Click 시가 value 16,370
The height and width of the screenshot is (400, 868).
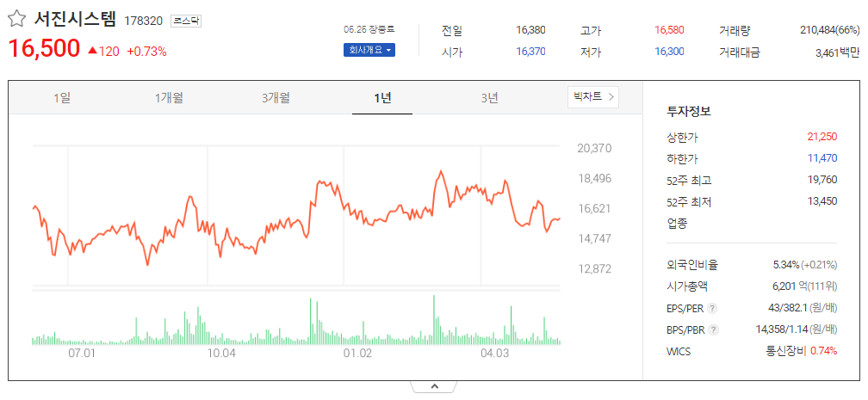click(x=530, y=52)
